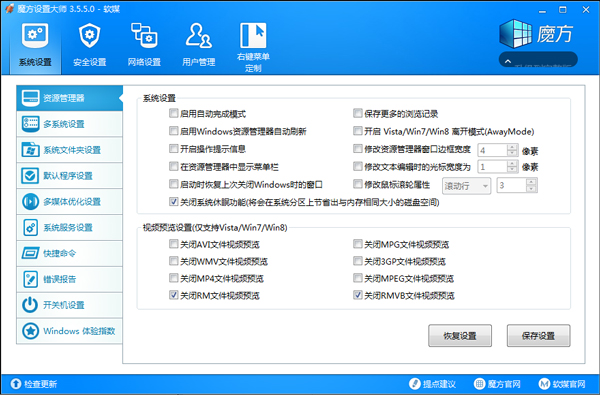This screenshot has width=600, height=395.
Task: Select 快捷命令 sidebar icon
Action: click(x=30, y=253)
